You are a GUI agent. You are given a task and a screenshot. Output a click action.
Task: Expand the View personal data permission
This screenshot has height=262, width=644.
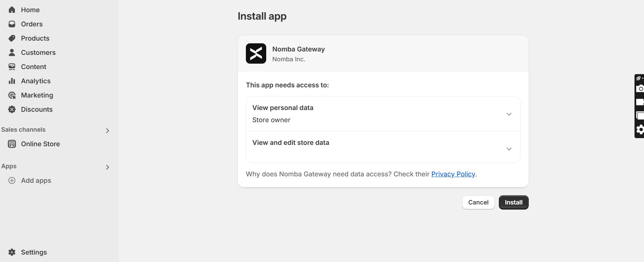(x=509, y=114)
